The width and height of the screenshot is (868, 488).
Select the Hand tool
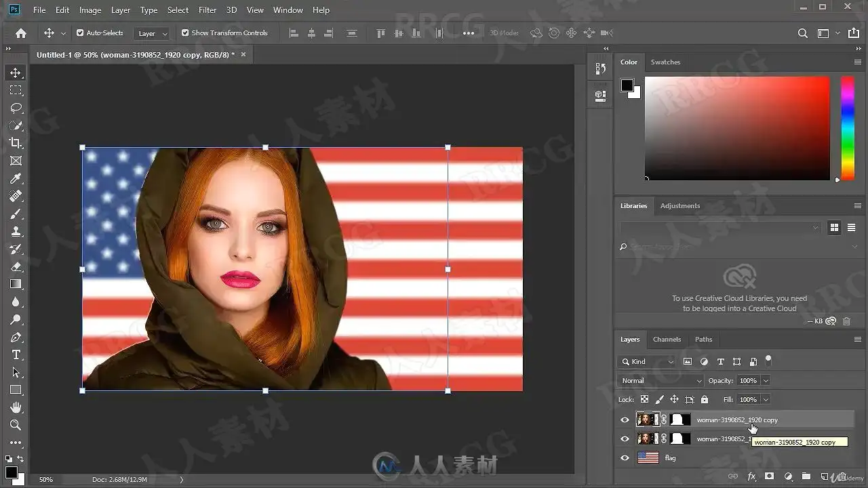16,407
